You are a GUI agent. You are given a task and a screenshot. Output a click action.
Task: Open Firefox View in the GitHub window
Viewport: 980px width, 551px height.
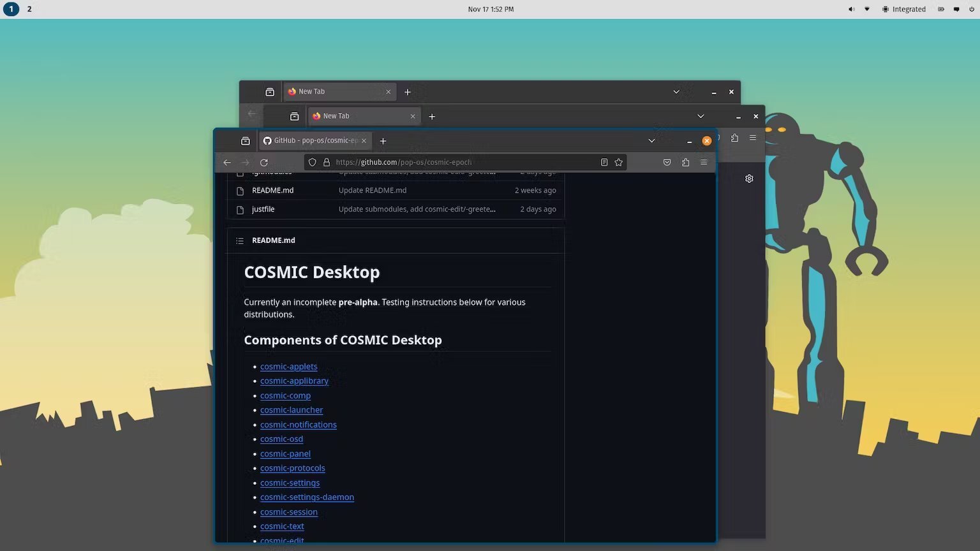pyautogui.click(x=246, y=141)
